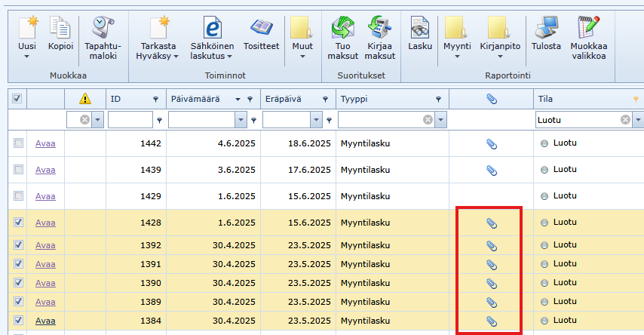Click attachment paperclip for invoice 1442
The image size is (644, 335).
tap(491, 143)
